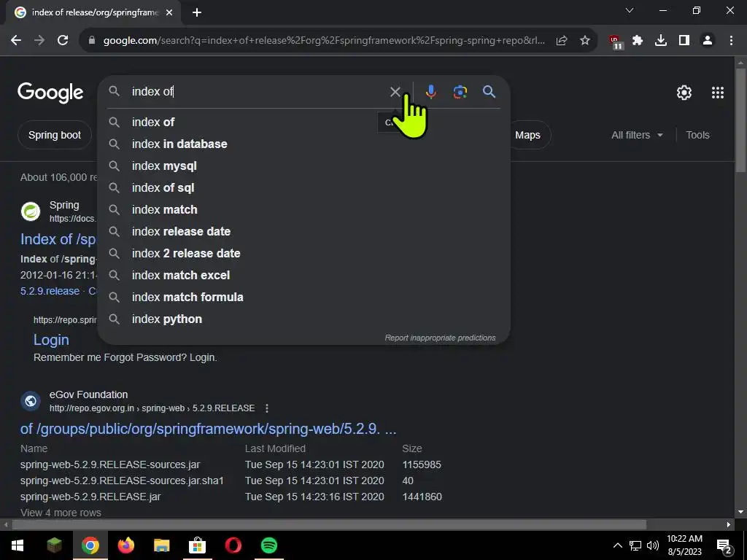Reload the current page

point(63,41)
